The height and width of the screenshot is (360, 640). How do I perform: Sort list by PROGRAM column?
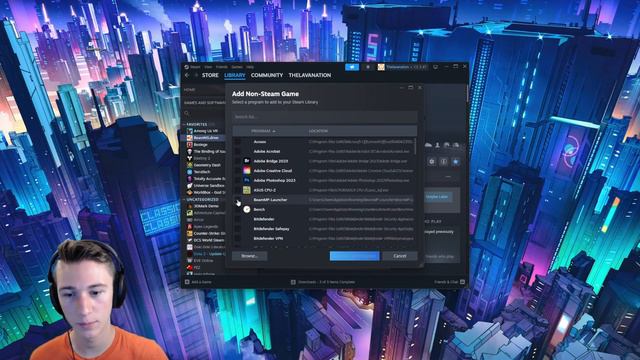(x=263, y=131)
